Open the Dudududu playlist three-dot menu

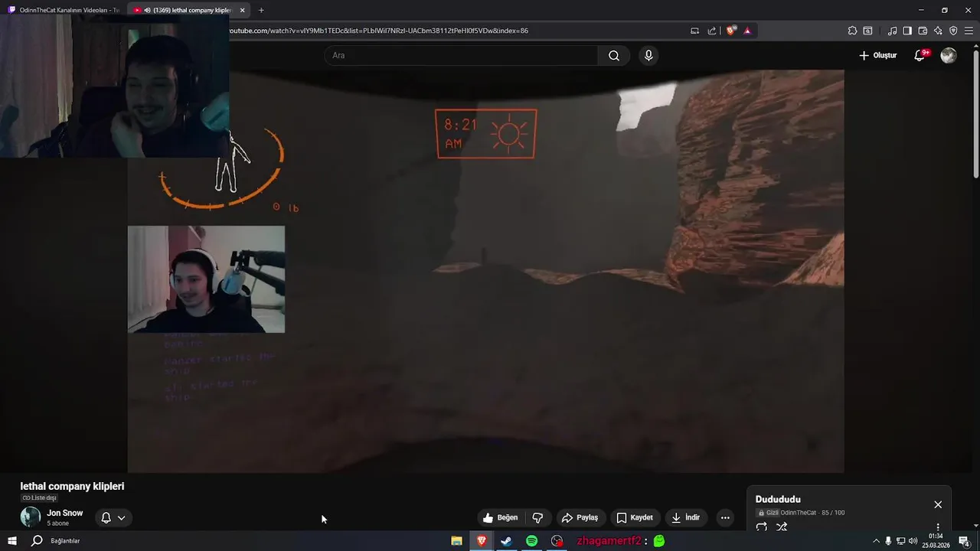click(x=938, y=527)
